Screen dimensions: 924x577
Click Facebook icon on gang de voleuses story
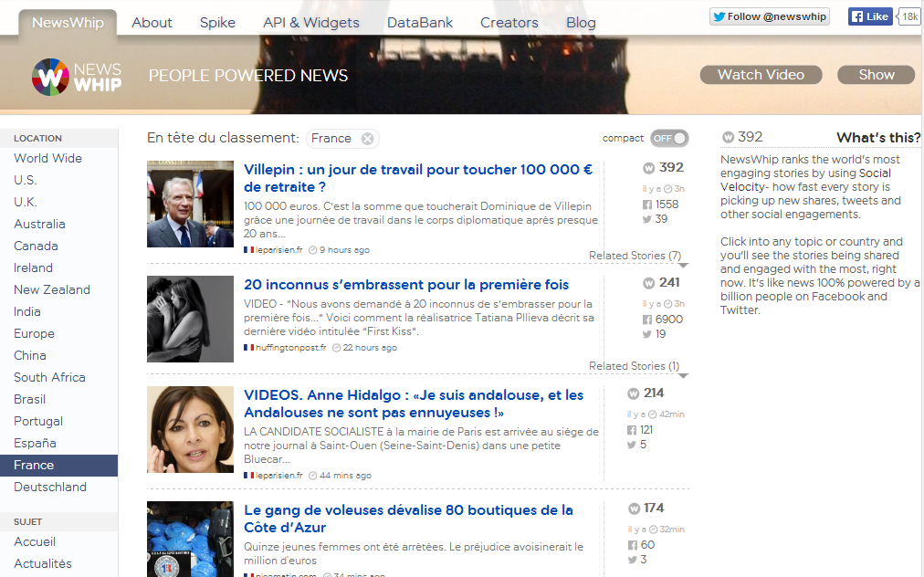coord(633,545)
